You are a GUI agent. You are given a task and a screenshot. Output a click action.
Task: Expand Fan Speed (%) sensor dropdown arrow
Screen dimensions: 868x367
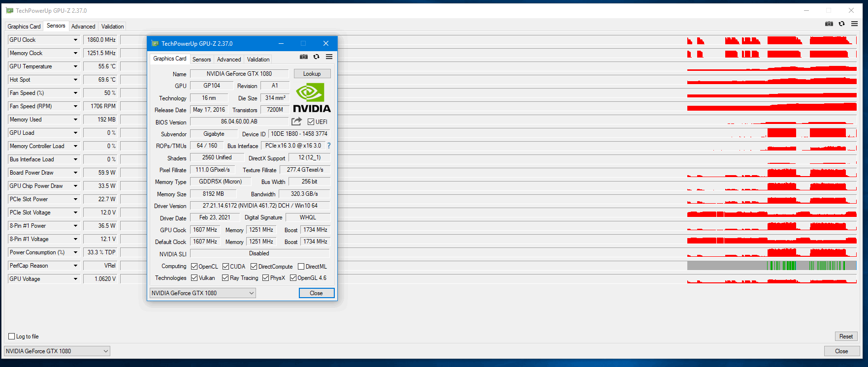coord(75,93)
